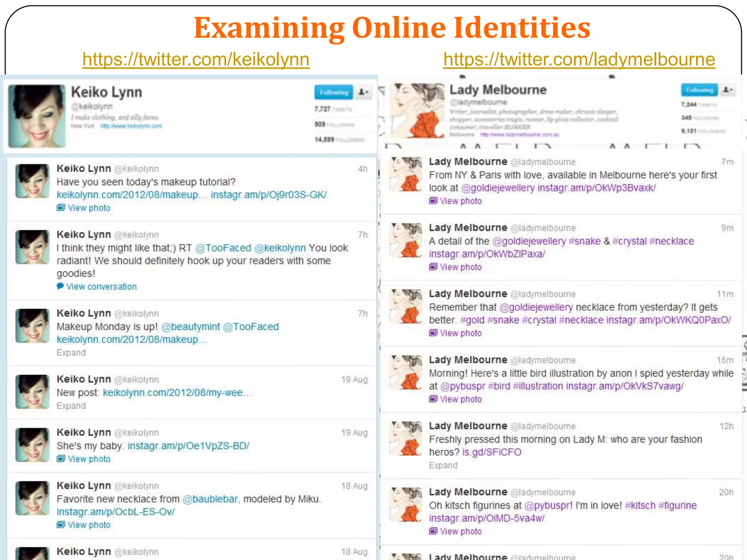Click the 4h timestamp on Keiko's tweet
The width and height of the screenshot is (747, 560).
tap(363, 169)
